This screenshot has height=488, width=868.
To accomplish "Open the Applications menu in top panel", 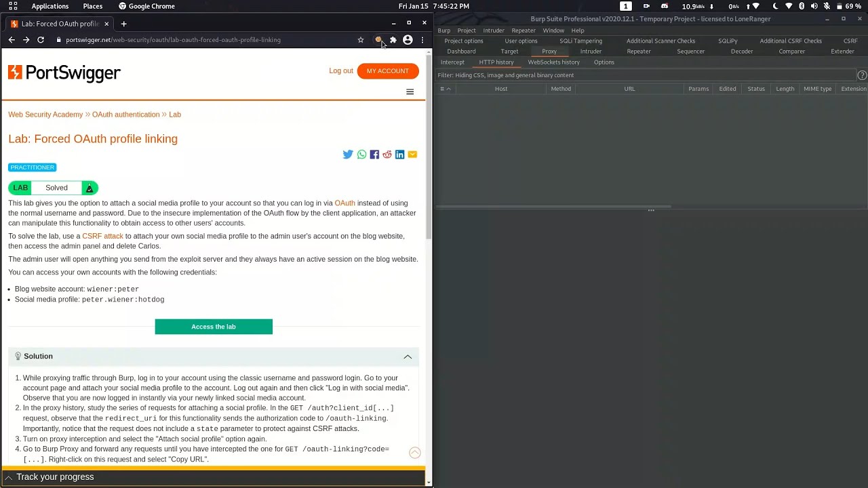I will 50,6.
